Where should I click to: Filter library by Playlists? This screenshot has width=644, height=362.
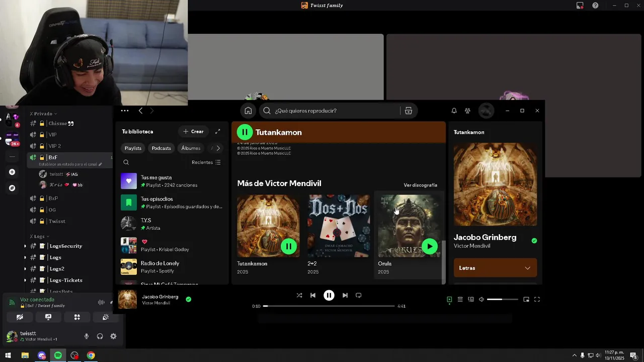pyautogui.click(x=133, y=148)
